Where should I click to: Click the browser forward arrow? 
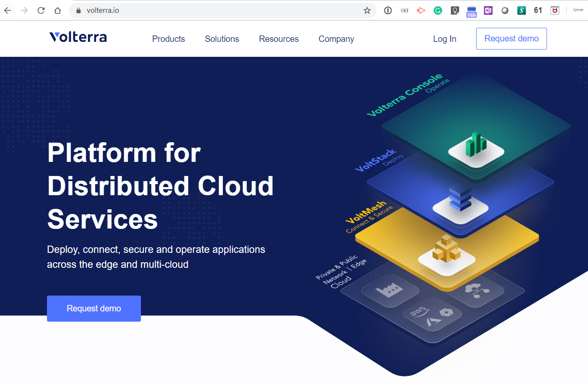(x=24, y=10)
